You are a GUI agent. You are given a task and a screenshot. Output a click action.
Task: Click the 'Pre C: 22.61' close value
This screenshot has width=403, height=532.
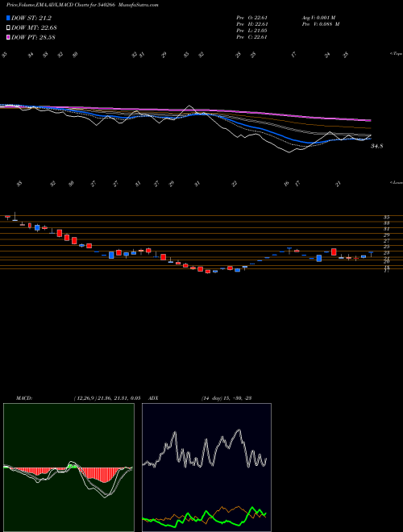tap(251, 37)
